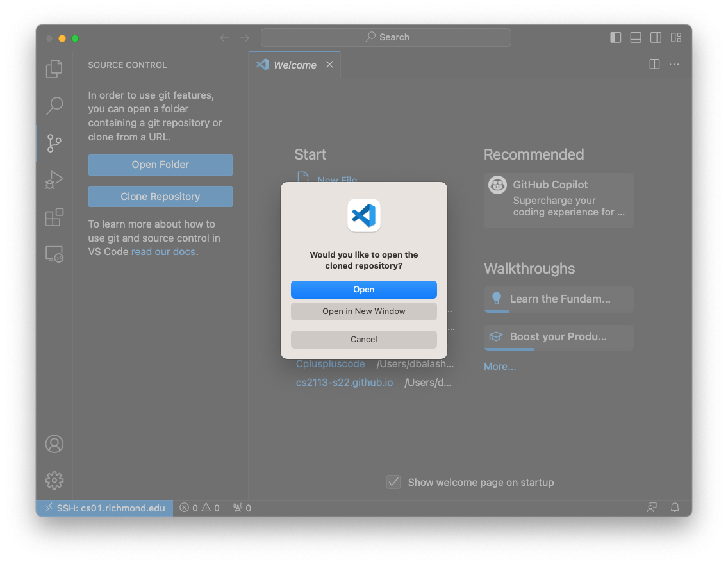Open the Cpluspluscode recent folder
The height and width of the screenshot is (564, 728).
330,364
